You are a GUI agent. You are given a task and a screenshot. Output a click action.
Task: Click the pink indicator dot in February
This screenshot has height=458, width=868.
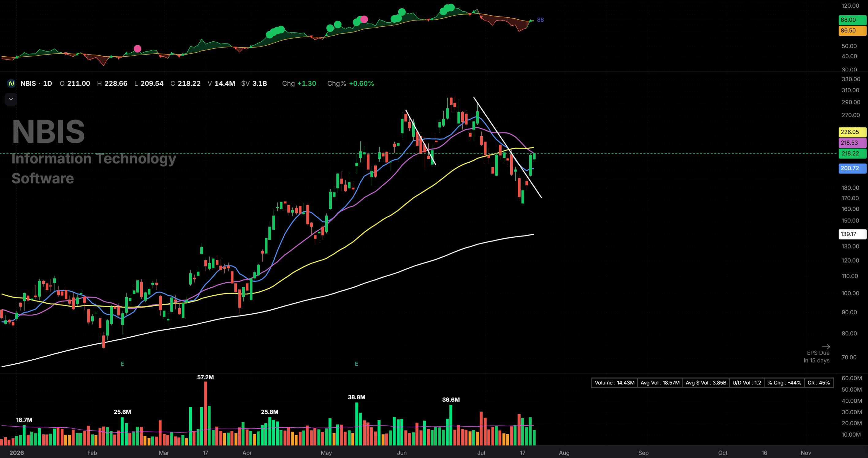coord(138,49)
